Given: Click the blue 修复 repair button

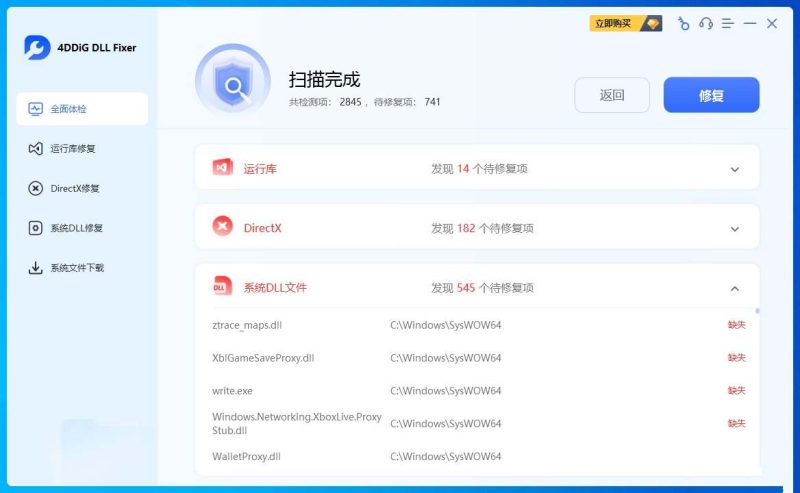Looking at the screenshot, I should click(x=711, y=95).
